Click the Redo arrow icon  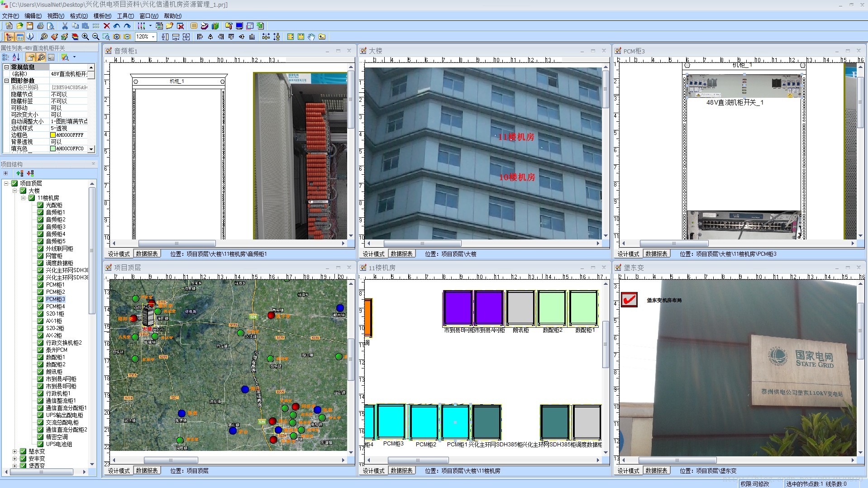click(x=127, y=26)
